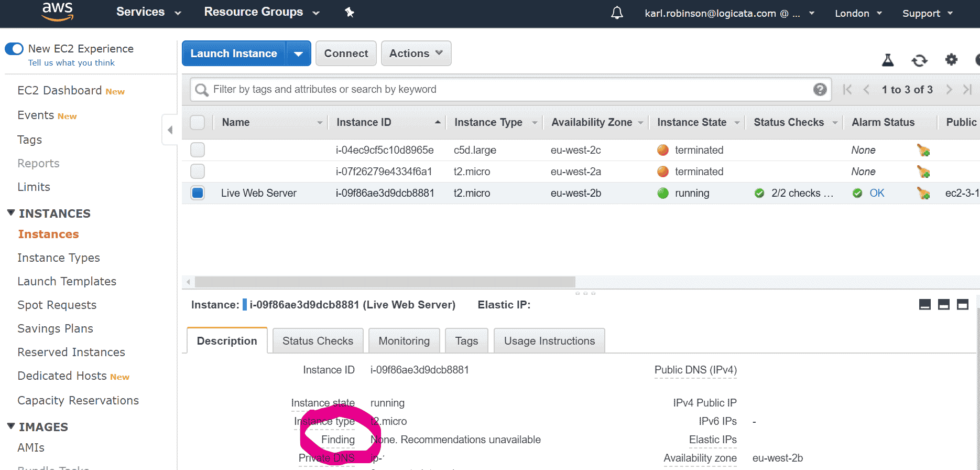The width and height of the screenshot is (980, 470).
Task: Open the table settings gear
Action: click(951, 60)
